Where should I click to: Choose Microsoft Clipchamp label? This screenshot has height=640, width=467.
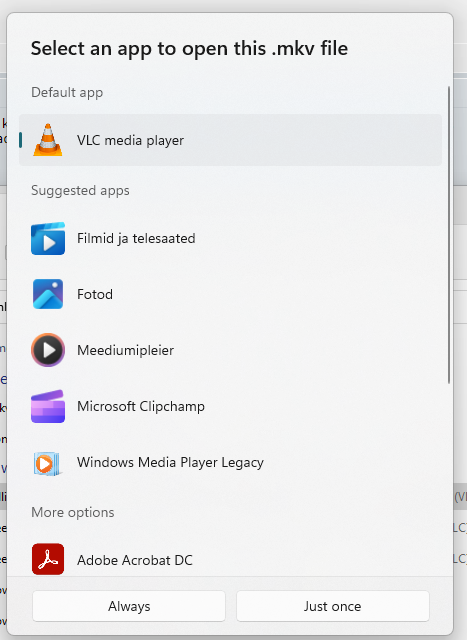coord(141,407)
